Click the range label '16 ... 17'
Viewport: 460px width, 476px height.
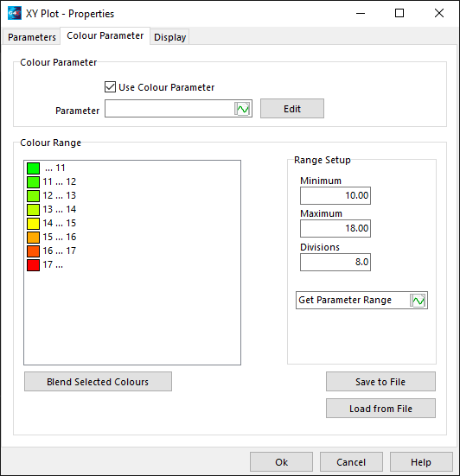click(x=60, y=251)
